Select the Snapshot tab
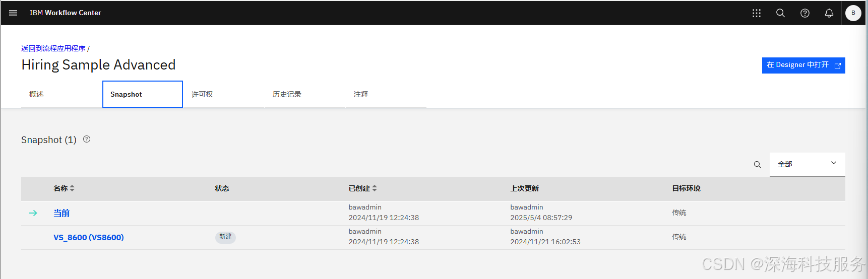The height and width of the screenshot is (279, 868). coord(143,94)
